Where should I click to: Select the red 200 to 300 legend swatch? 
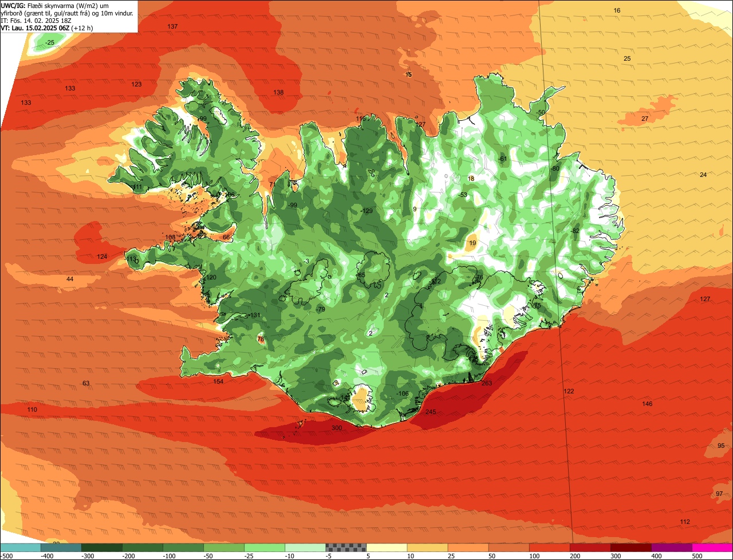[x=590, y=547]
